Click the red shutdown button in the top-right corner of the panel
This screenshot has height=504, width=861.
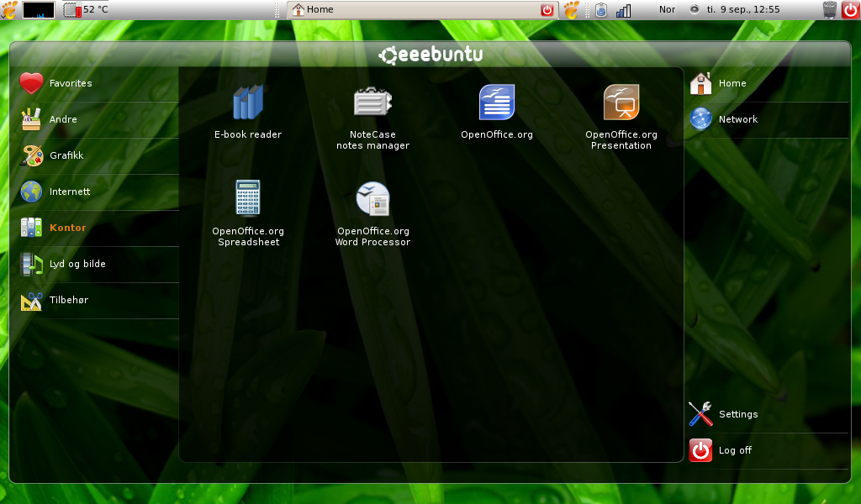(x=850, y=10)
